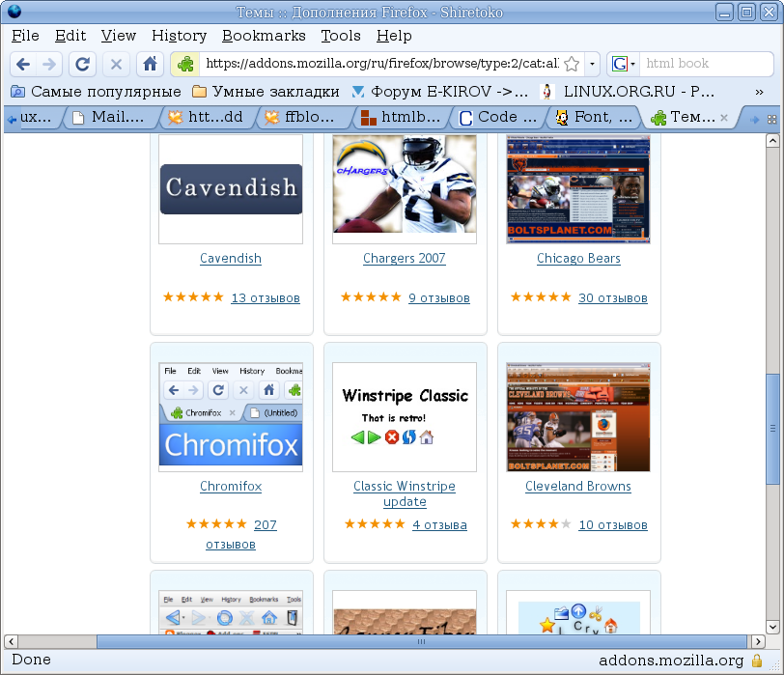The image size is (784, 675).
Task: Go back with the Back arrow button
Action: [23, 64]
